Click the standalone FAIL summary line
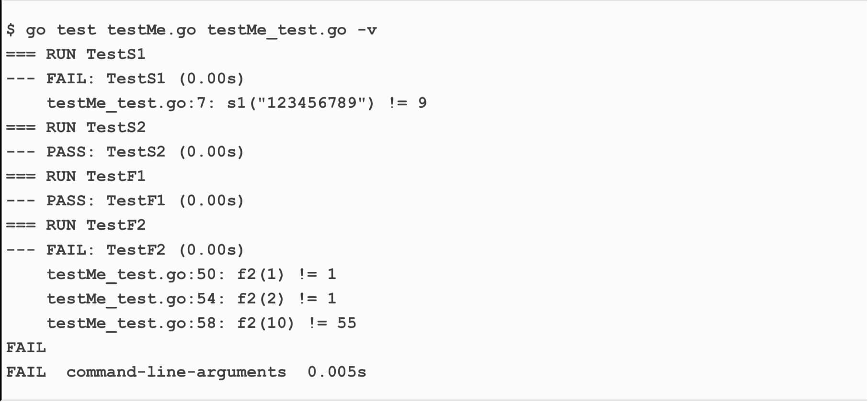868x402 pixels. click(26, 348)
